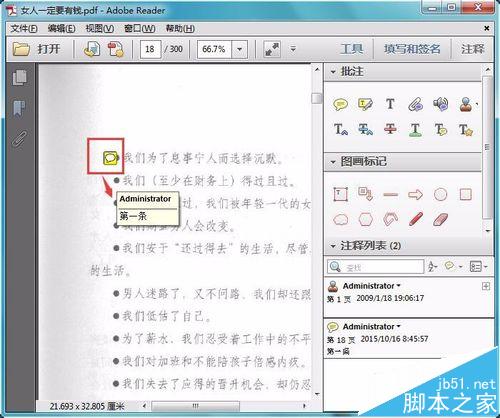Select the underline text tool
Image resolution: width=500 pixels, height=418 pixels.
point(415,129)
